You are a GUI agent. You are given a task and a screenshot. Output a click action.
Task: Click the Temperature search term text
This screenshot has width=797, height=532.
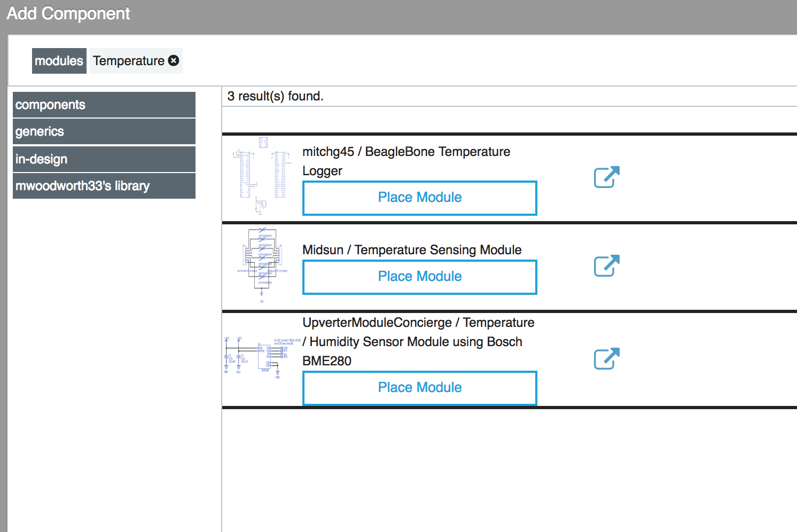(129, 61)
